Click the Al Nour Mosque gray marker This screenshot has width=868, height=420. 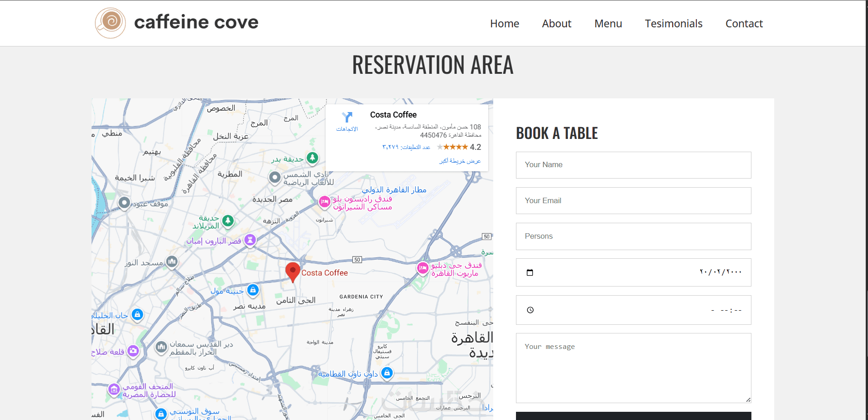tap(172, 261)
